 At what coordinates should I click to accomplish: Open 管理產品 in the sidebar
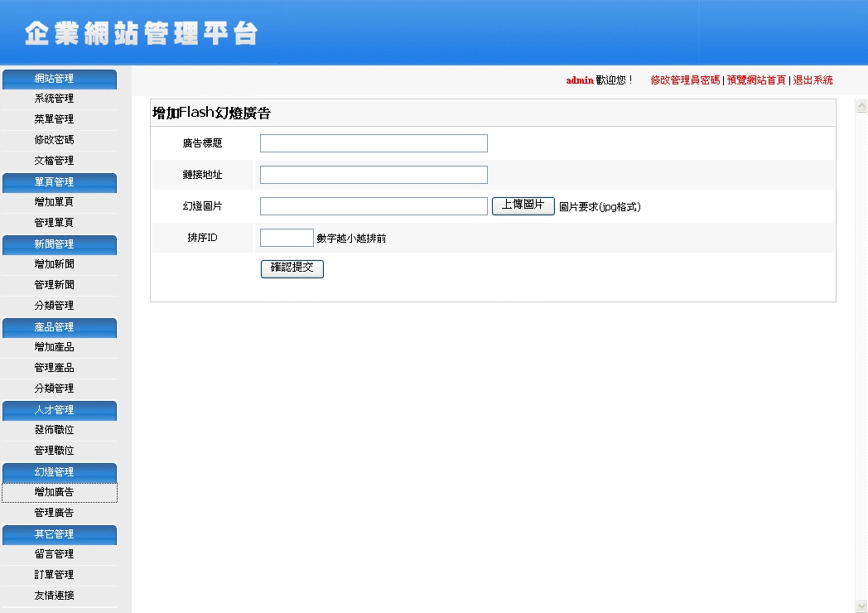pos(54,368)
